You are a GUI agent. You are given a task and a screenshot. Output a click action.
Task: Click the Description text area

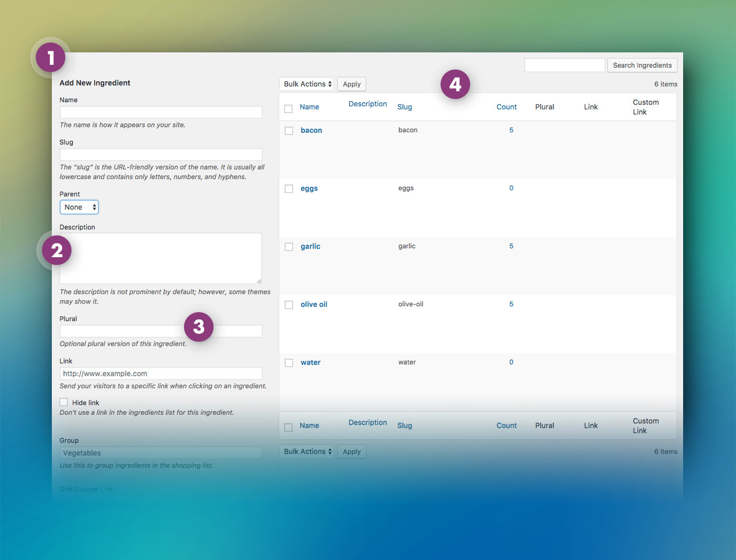point(161,258)
